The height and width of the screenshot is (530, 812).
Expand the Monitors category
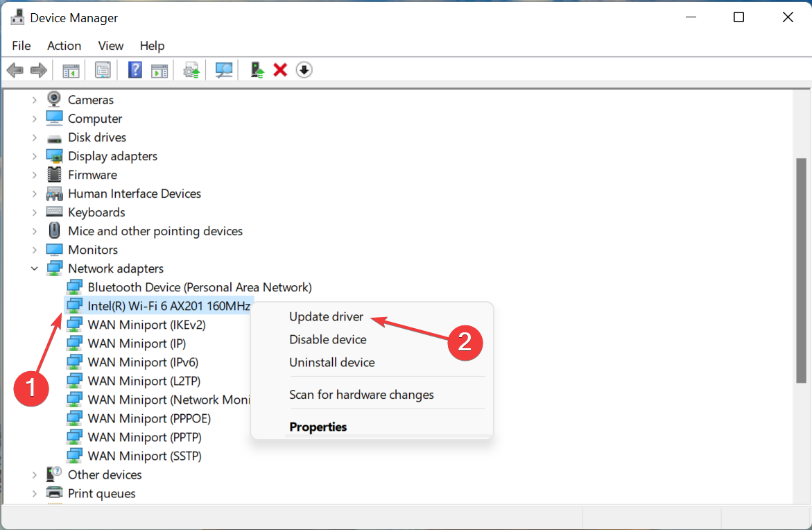[x=34, y=250]
